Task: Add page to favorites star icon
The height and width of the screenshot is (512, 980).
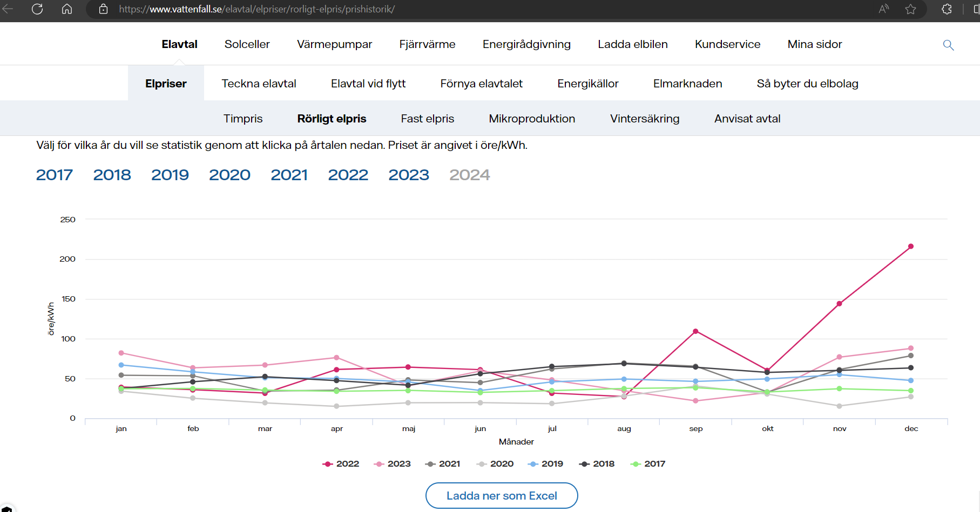Action: click(x=911, y=9)
